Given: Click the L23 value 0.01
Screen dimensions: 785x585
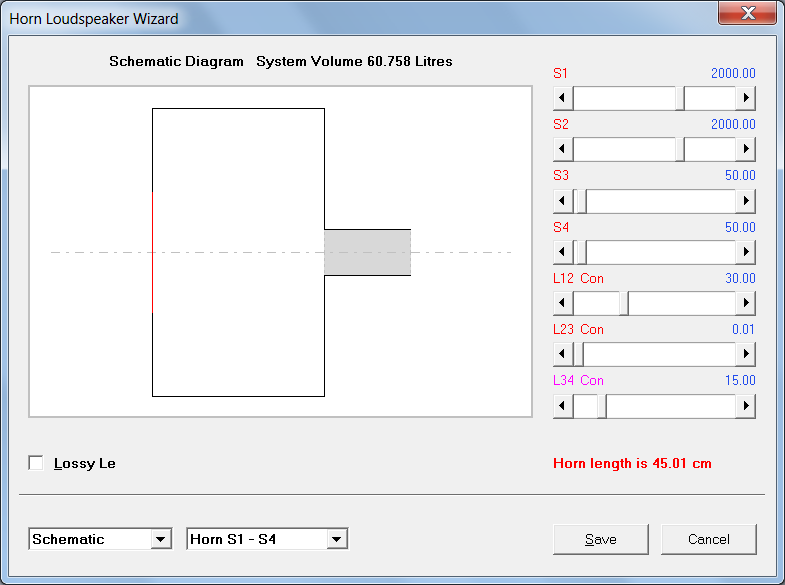Looking at the screenshot, I should click(x=743, y=329).
